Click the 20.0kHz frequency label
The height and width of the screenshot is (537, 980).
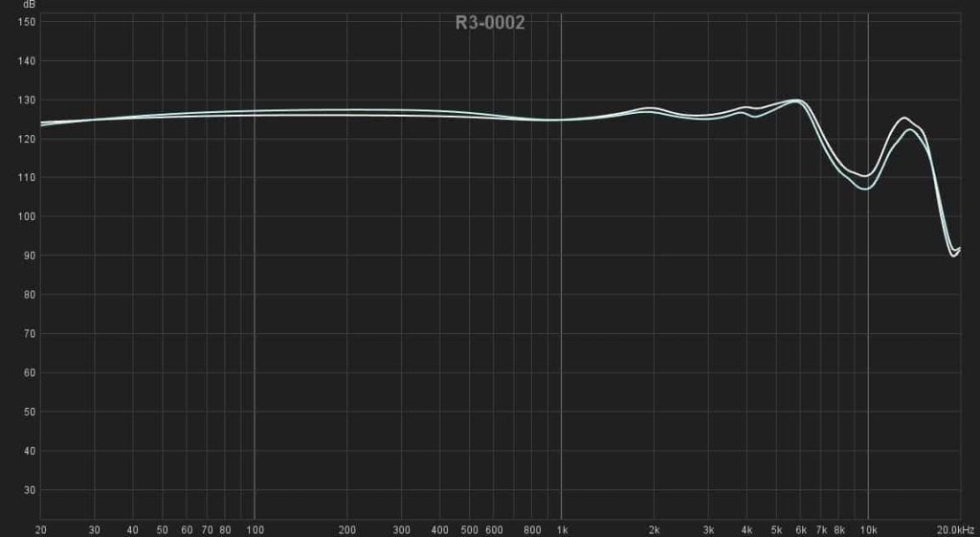click(958, 530)
